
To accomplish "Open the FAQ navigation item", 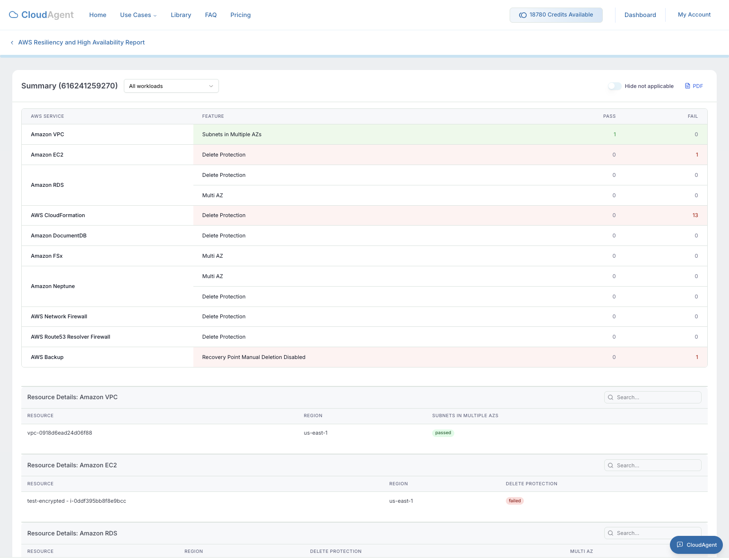I will click(x=211, y=15).
